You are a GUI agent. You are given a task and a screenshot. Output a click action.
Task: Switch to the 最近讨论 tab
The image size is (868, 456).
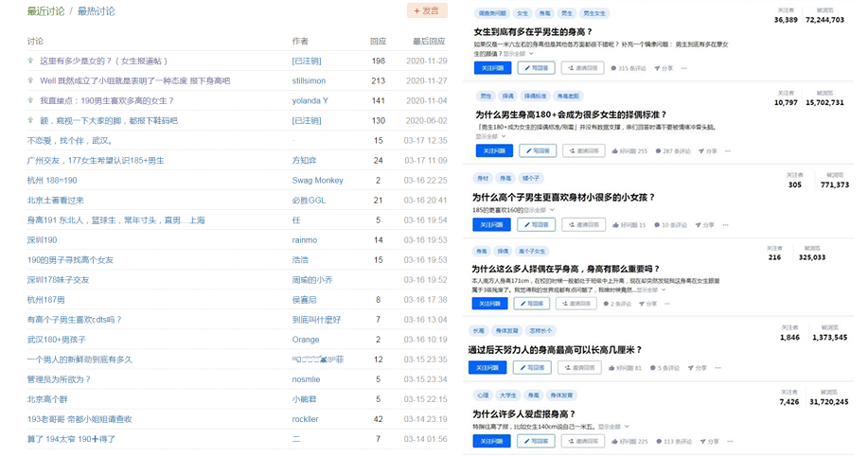[46, 11]
